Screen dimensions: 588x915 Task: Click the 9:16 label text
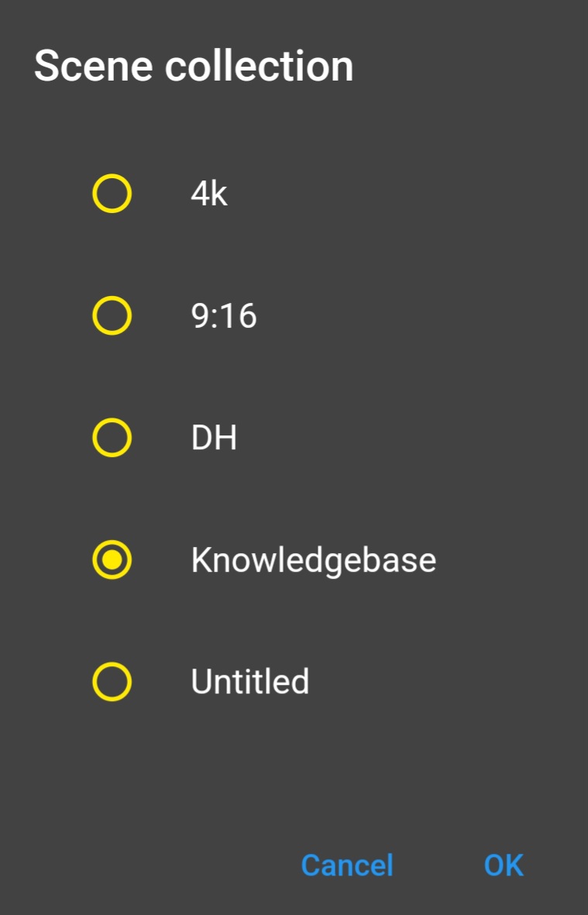[224, 316]
